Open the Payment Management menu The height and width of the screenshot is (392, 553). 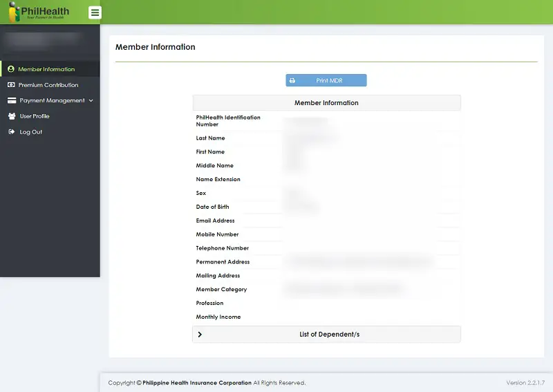(x=50, y=100)
